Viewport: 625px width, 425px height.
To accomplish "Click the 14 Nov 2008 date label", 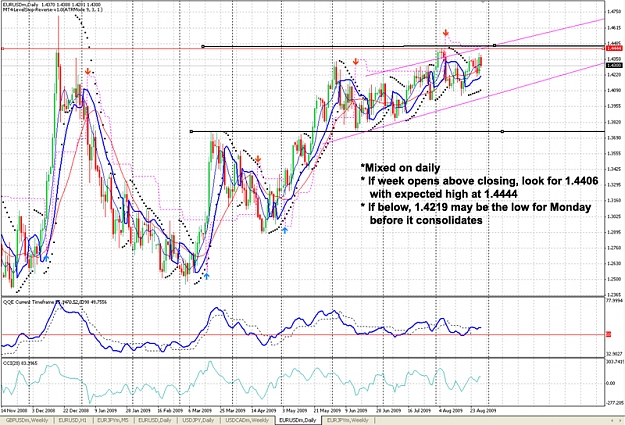I will [x=14, y=410].
